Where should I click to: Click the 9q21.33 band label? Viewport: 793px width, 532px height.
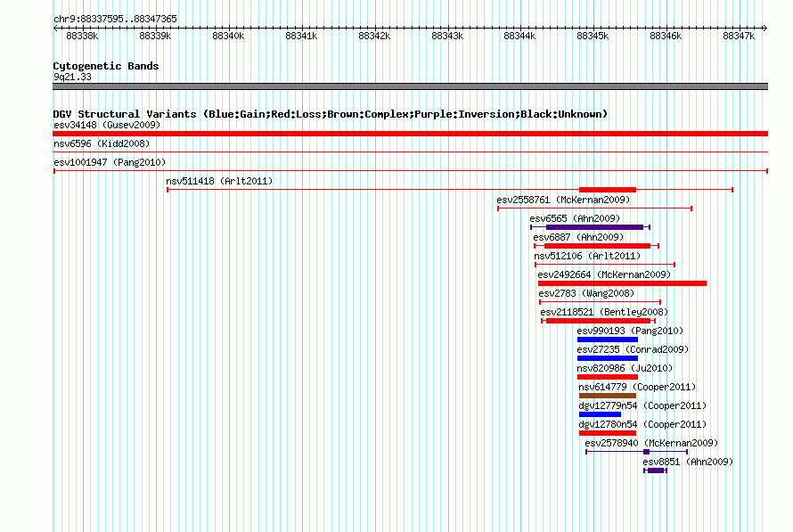click(73, 77)
